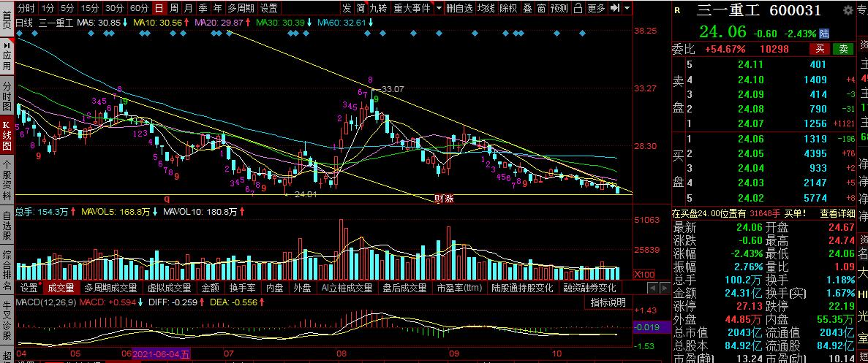
Task: Toggle the 均线 moving average lines
Action: click(486, 8)
